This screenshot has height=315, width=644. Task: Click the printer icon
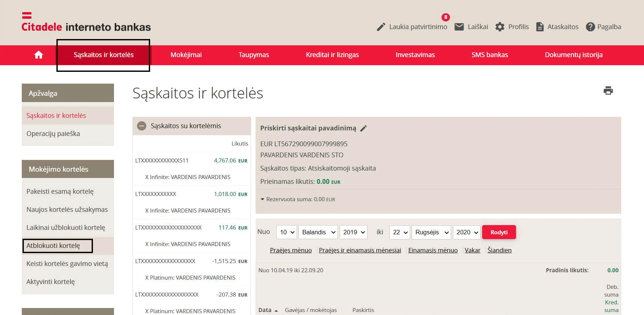pos(608,91)
